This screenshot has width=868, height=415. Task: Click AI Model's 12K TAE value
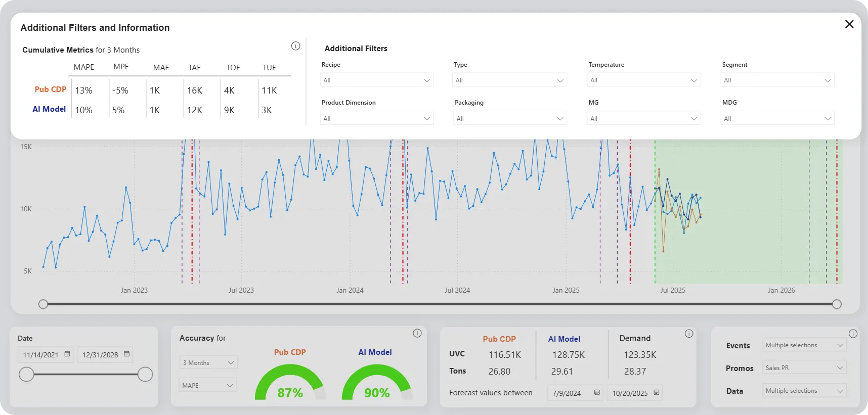(x=195, y=110)
